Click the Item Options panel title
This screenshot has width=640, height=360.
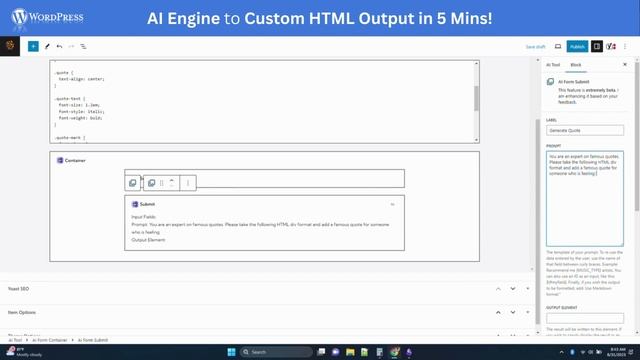click(22, 312)
